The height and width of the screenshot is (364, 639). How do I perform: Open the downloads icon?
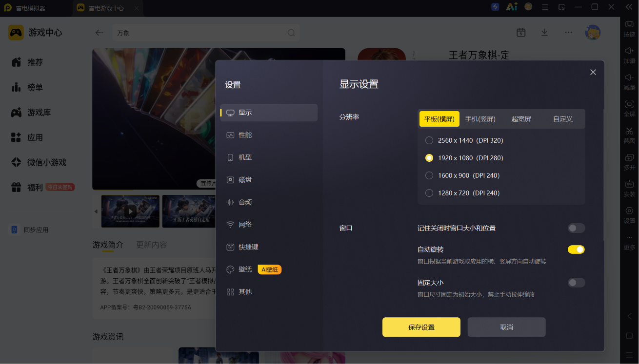coord(544,32)
